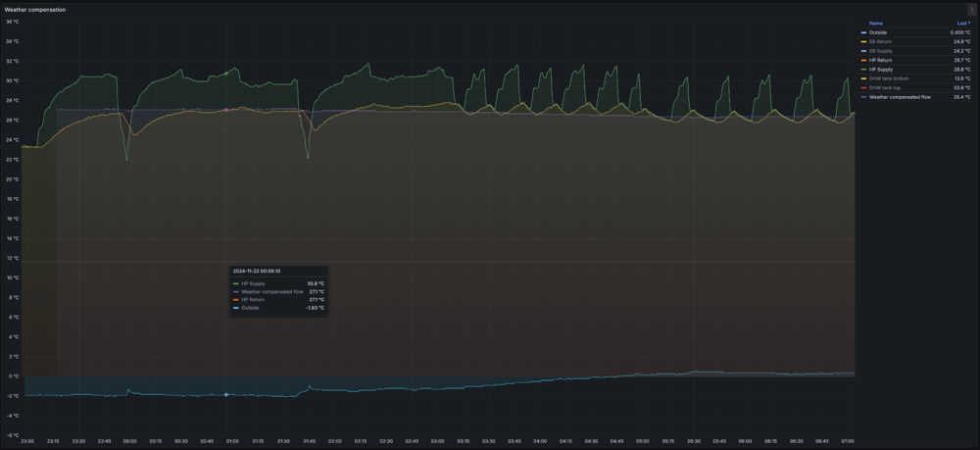Click the HP Supply dip at 00:00
The height and width of the screenshot is (450, 980).
[x=126, y=159]
